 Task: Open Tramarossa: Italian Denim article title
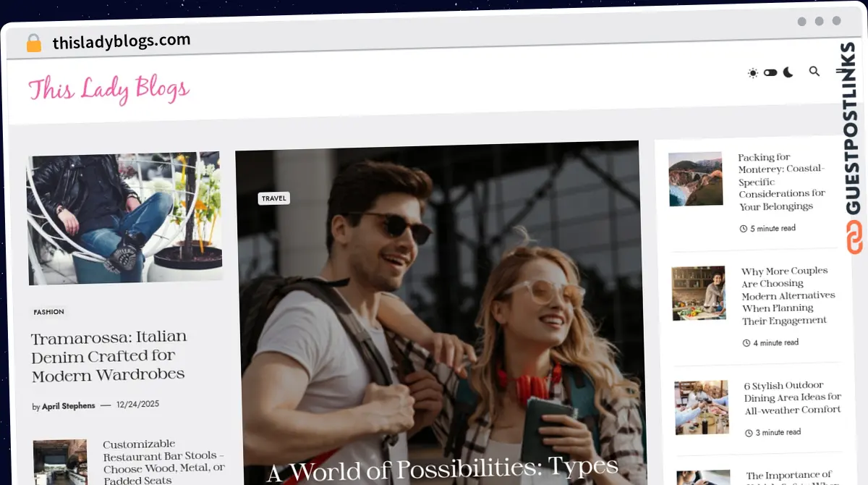click(x=109, y=355)
